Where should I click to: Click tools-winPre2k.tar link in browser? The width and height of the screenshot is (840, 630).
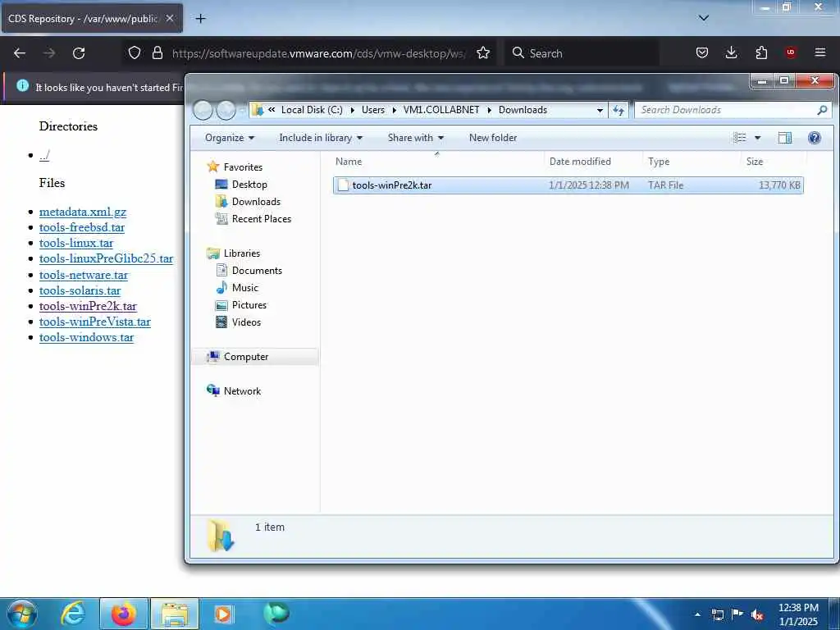(88, 306)
